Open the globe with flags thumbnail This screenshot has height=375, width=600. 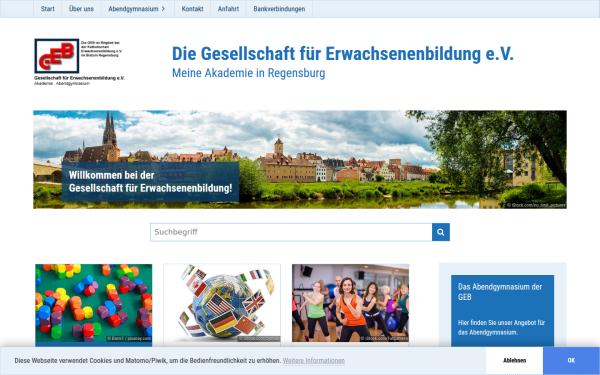[222, 303]
